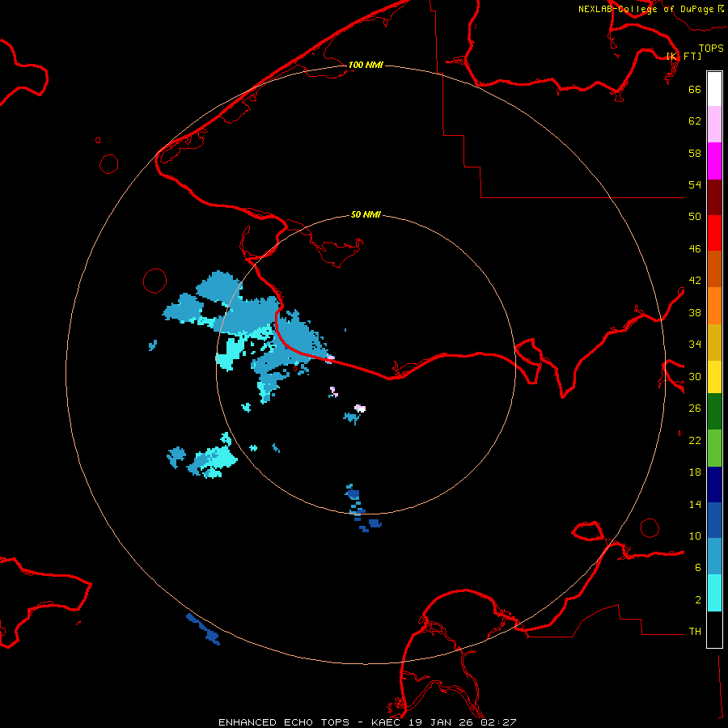728x728 pixels.
Task: Select the magenta legend color band
Action: click(714, 161)
